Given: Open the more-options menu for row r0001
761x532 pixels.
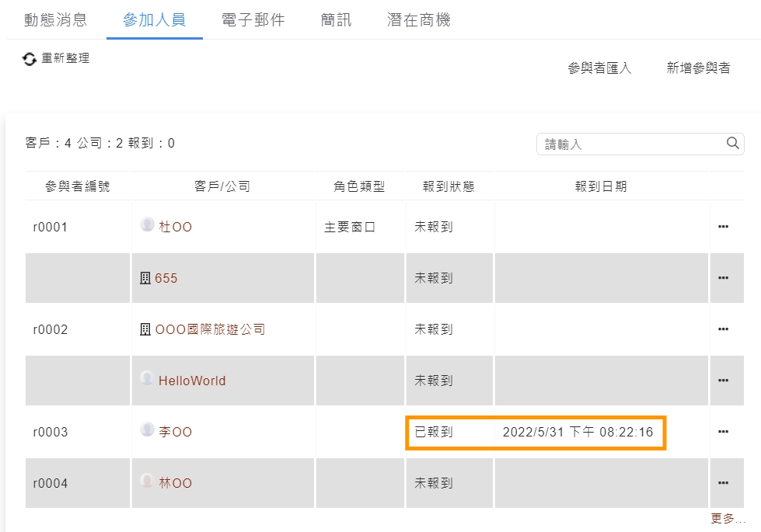Looking at the screenshot, I should tap(723, 227).
